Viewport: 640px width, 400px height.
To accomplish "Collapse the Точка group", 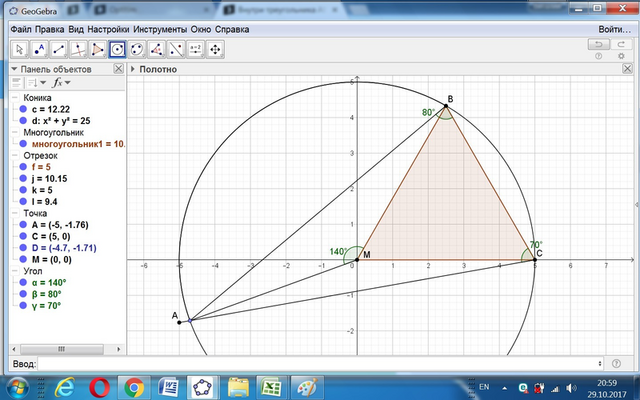I will (15, 213).
